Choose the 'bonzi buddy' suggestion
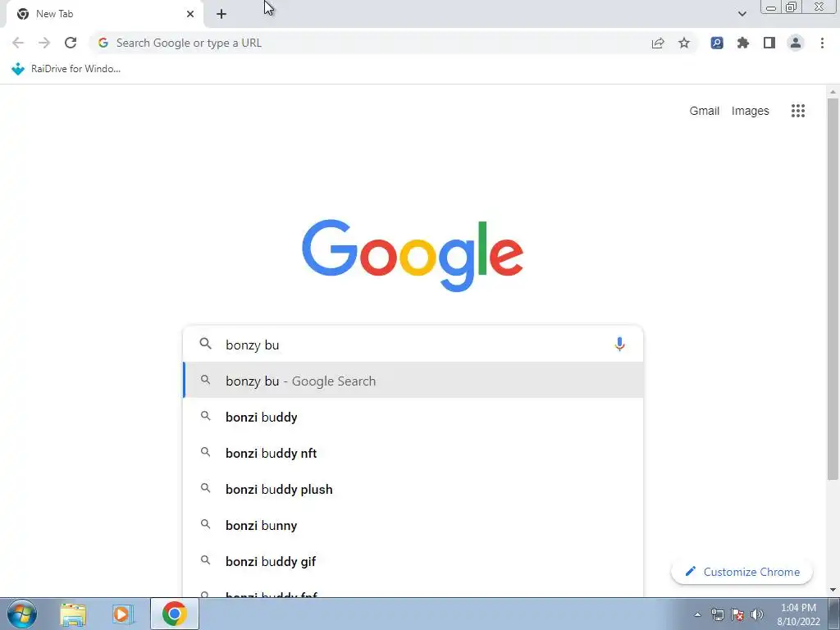The height and width of the screenshot is (630, 840). 413,417
